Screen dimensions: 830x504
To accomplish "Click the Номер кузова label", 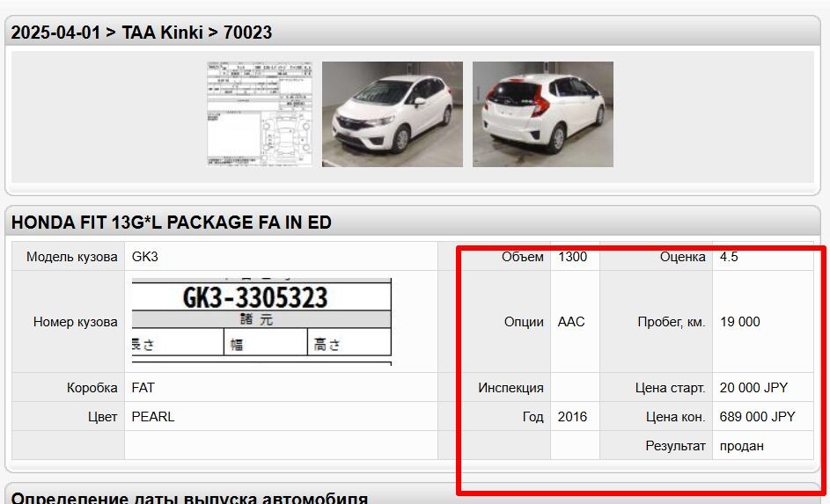I will coord(75,322).
